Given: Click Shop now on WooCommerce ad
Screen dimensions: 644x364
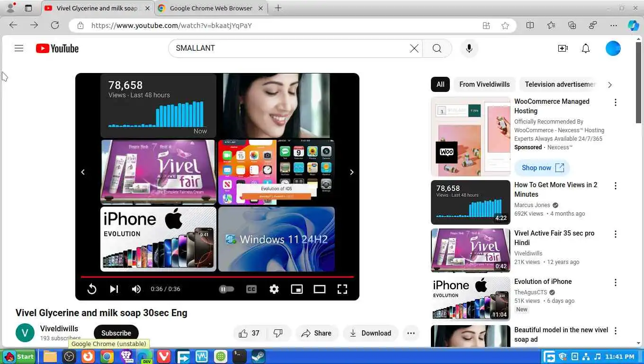Looking at the screenshot, I should click(x=542, y=168).
